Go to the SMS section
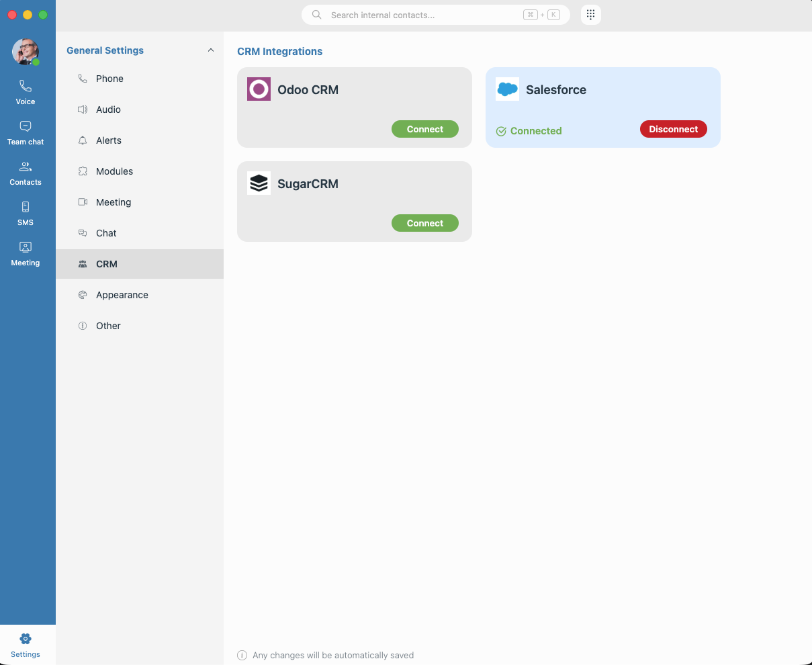The image size is (812, 665). tap(25, 213)
